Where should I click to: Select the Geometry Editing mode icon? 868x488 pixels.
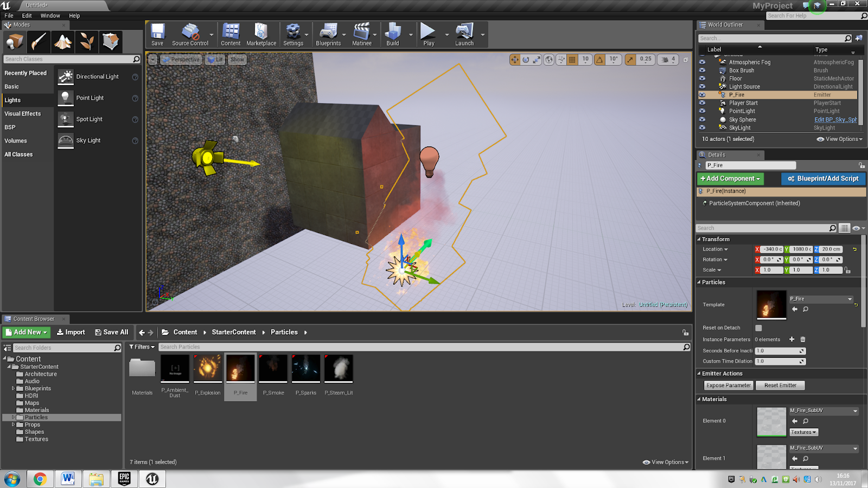[111, 41]
